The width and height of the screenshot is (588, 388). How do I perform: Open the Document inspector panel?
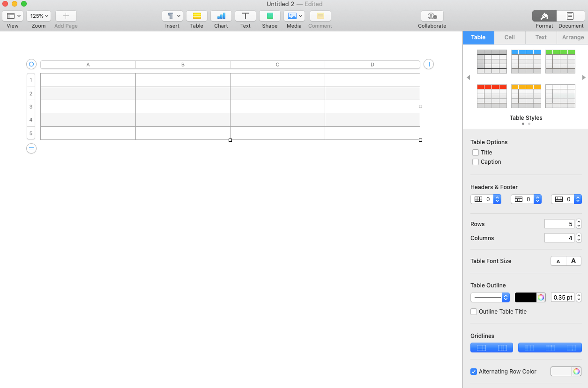570,16
